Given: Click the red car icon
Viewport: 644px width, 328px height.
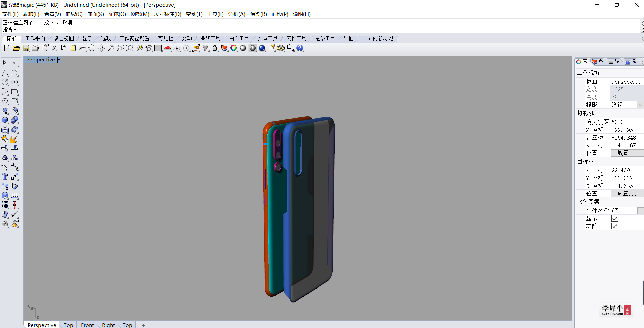Looking at the screenshot, I should tap(168, 48).
